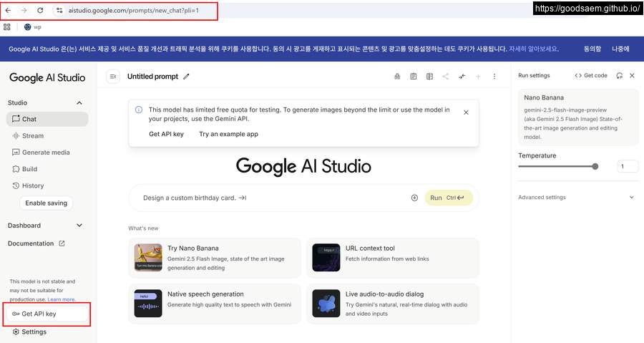Expand the Advanced settings section
Screen dimensions: 644x343
pyautogui.click(x=631, y=197)
